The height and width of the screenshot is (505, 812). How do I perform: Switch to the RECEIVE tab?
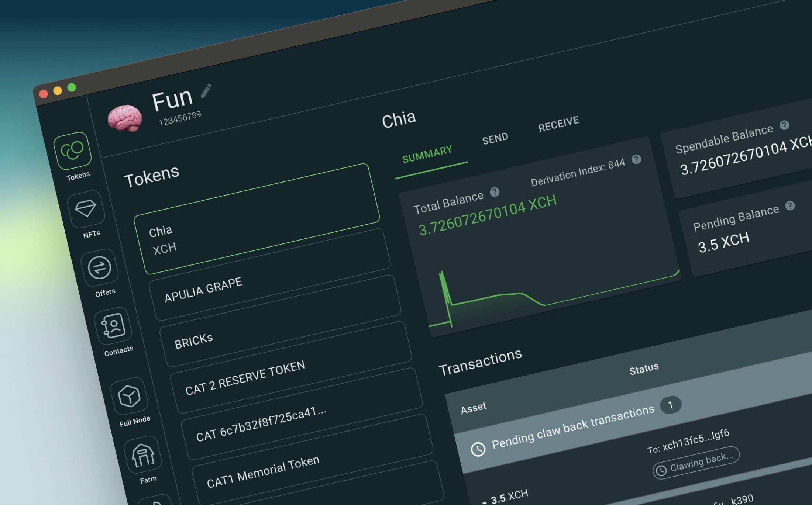click(558, 124)
